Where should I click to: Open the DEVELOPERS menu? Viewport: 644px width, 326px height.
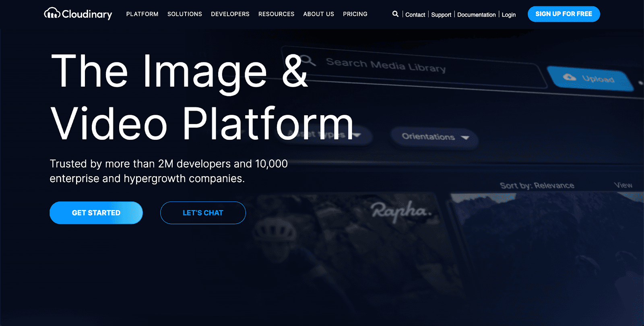230,14
